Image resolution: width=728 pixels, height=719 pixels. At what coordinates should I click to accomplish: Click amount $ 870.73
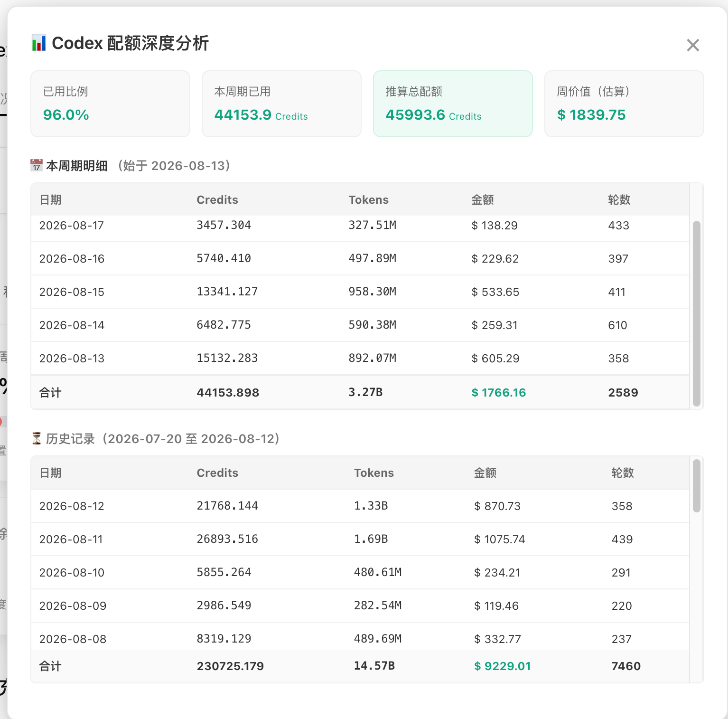pos(497,506)
